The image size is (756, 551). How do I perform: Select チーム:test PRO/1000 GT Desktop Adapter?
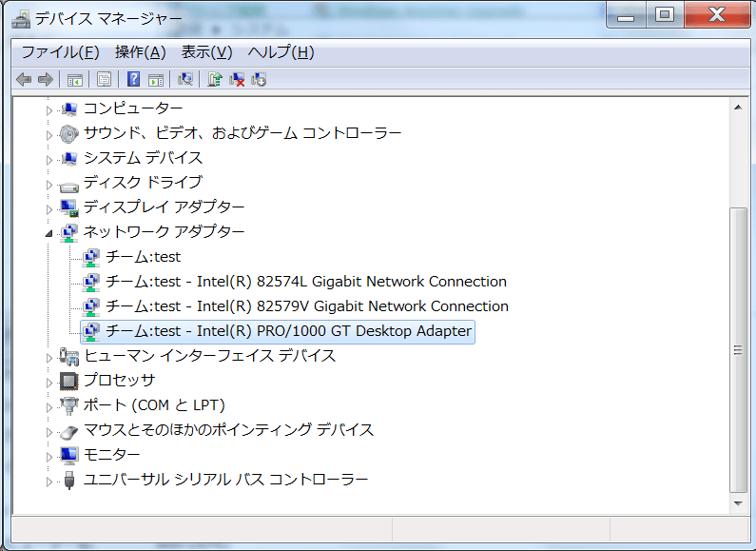(x=288, y=331)
